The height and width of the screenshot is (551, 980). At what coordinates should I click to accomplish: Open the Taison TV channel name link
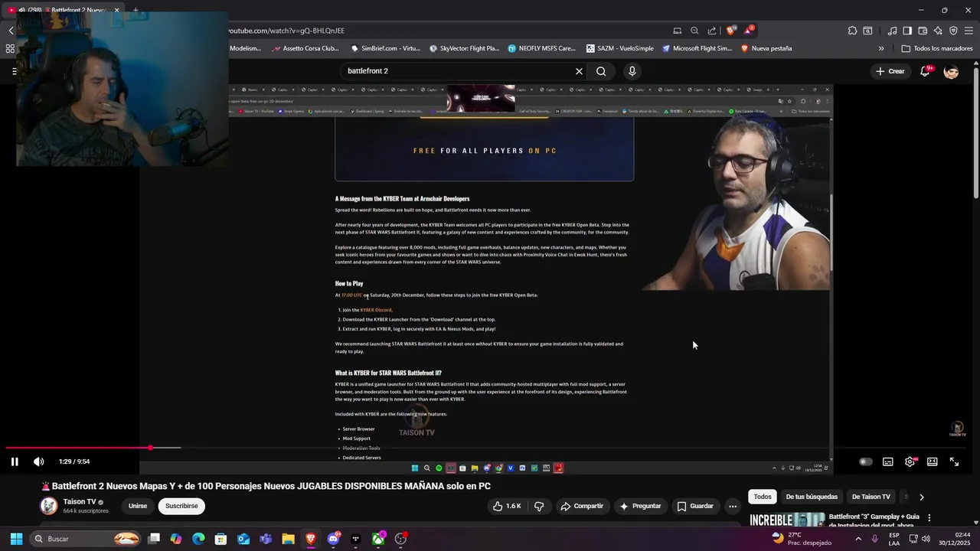(80, 502)
